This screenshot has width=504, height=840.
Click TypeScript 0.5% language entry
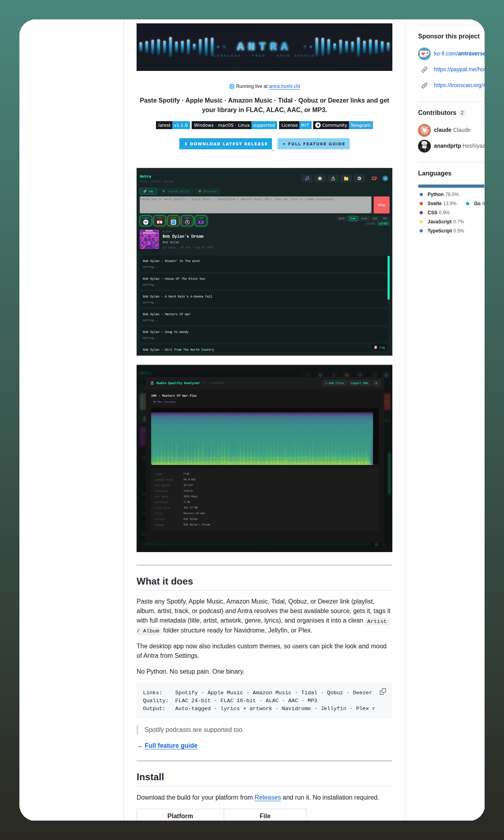[442, 231]
